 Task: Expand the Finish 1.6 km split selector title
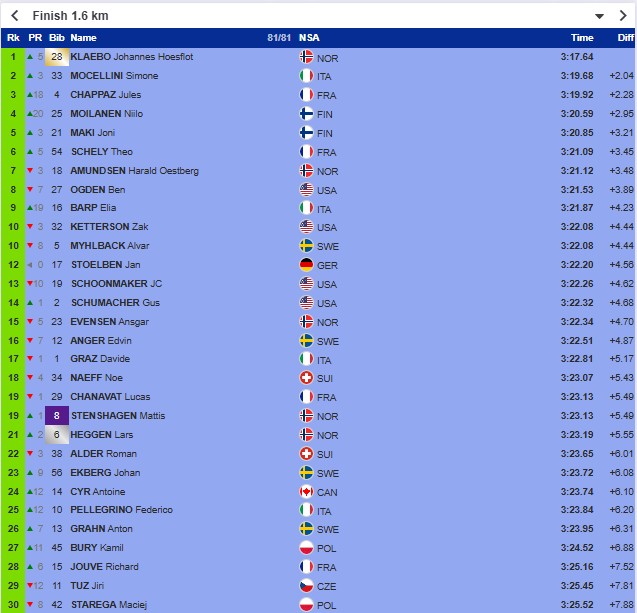point(70,16)
